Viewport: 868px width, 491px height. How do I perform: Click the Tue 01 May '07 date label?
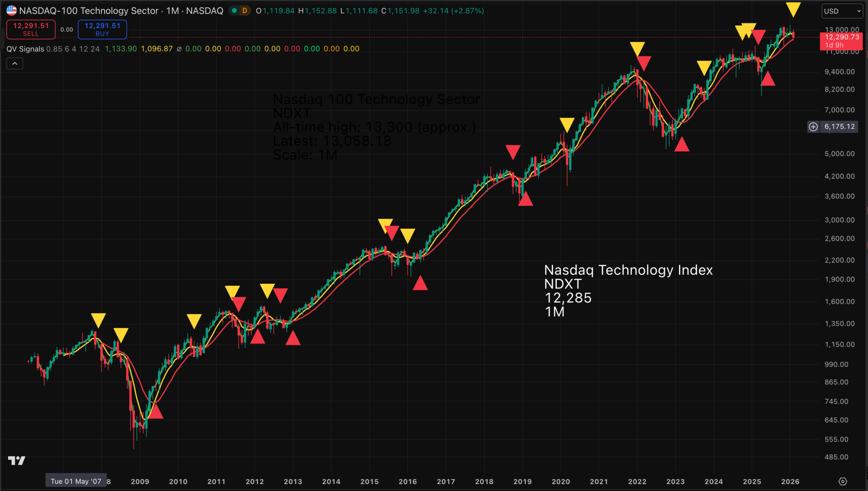pos(76,481)
